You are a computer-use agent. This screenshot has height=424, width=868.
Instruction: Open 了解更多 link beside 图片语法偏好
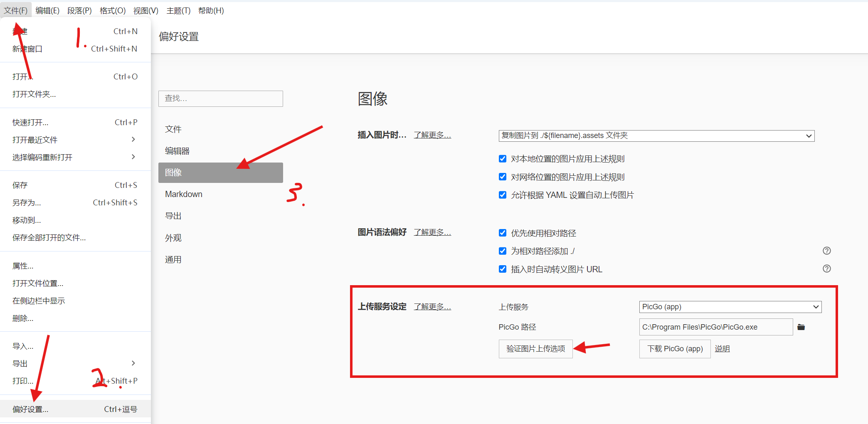click(432, 232)
